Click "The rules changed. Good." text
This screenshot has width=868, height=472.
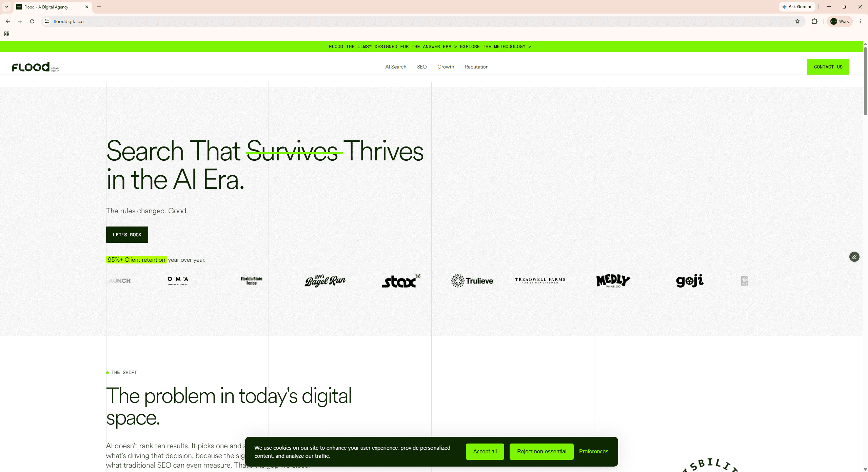147,211
